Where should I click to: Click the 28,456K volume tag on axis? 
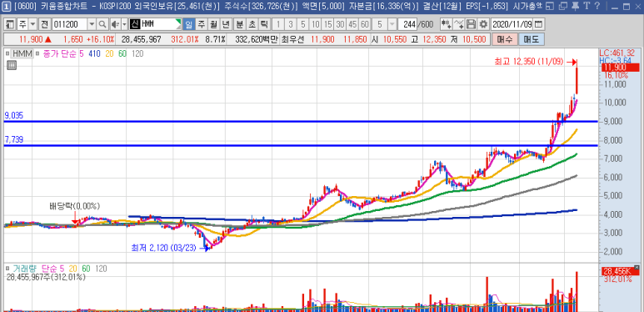point(619,271)
